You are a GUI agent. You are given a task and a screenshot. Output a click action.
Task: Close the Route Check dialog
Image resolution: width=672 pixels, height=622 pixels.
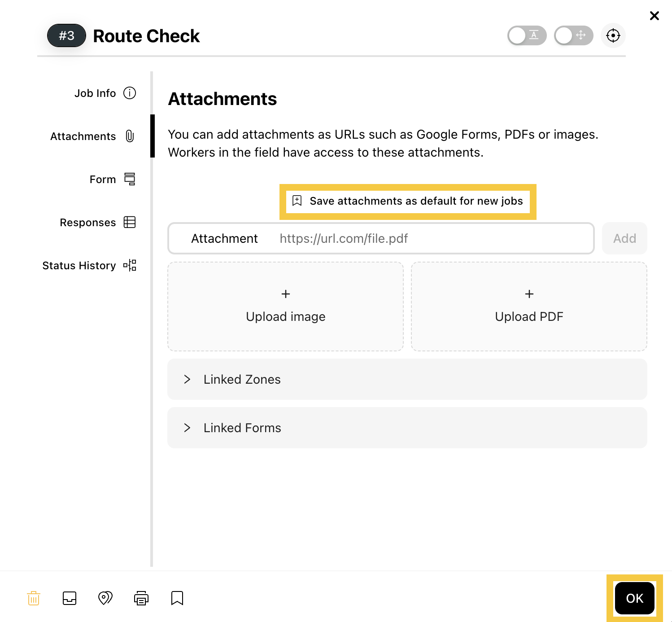(655, 16)
